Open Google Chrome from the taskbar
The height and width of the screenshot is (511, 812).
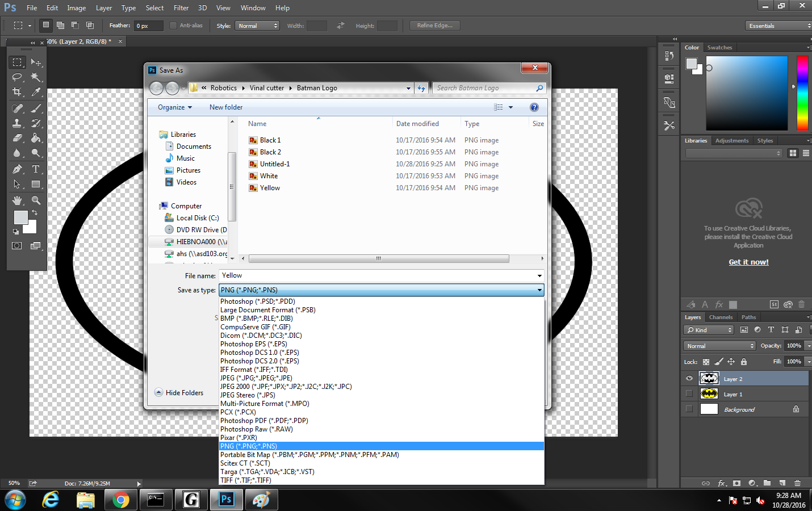click(x=120, y=499)
